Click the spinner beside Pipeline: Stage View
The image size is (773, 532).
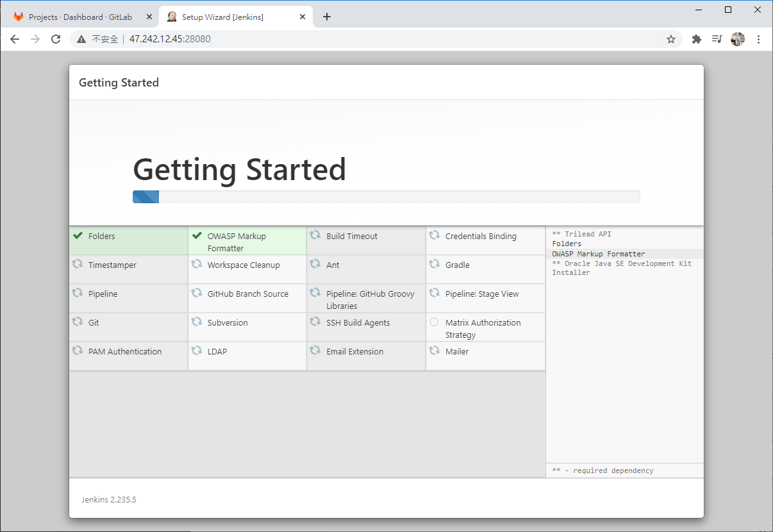435,293
